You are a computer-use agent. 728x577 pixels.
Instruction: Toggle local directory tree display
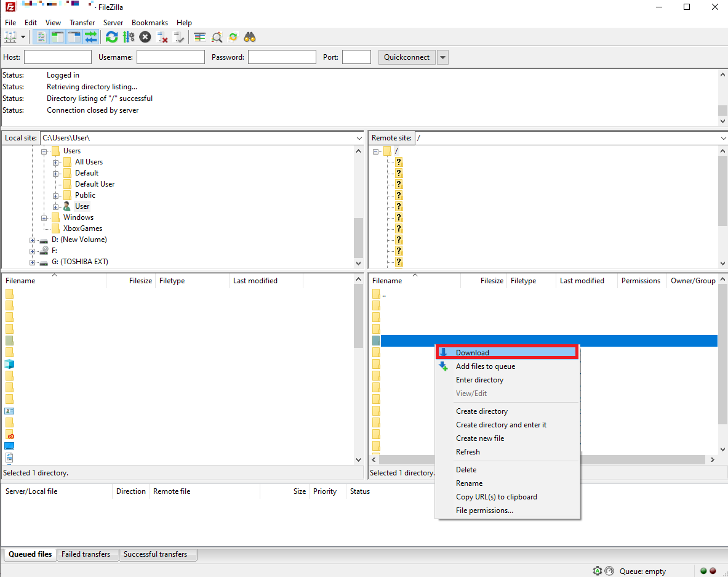coord(58,37)
